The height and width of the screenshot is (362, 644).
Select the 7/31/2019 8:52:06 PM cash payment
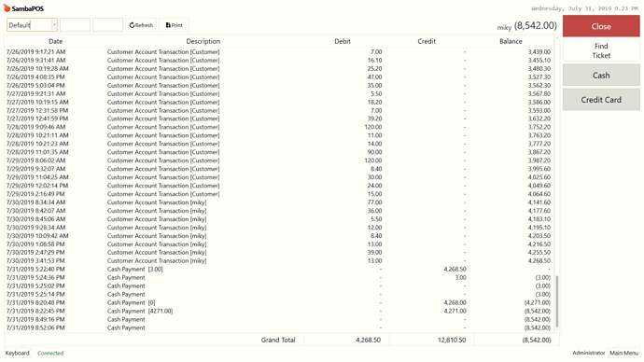pyautogui.click(x=279, y=327)
